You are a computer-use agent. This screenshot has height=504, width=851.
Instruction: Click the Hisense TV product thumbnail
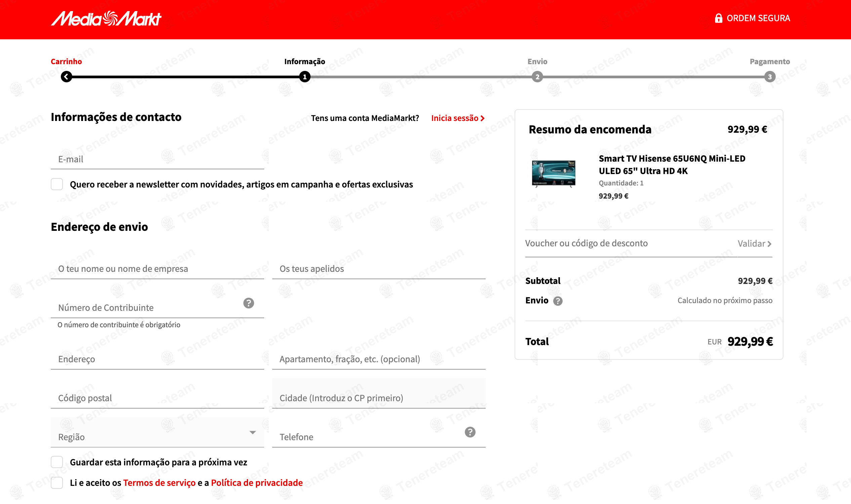(554, 174)
